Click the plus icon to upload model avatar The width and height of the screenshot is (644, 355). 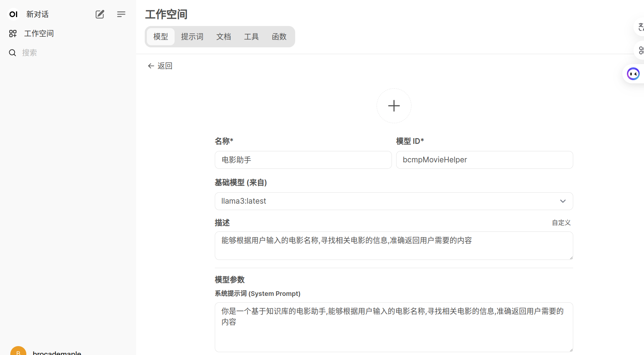394,106
